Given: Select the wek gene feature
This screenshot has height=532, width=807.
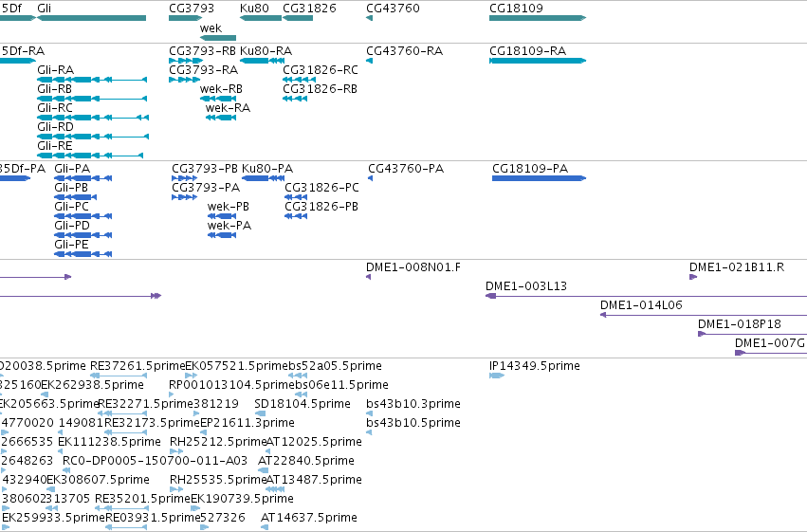Looking at the screenshot, I should [x=218, y=38].
